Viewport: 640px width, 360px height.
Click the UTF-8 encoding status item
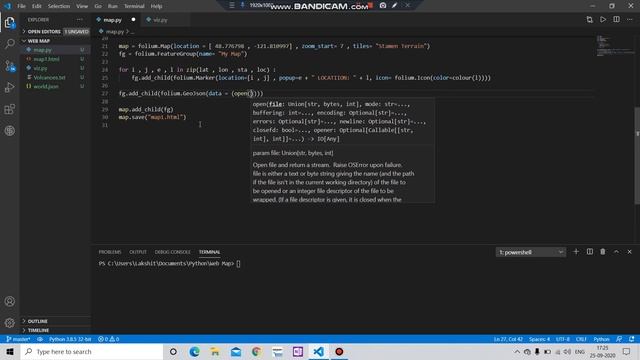coord(562,339)
